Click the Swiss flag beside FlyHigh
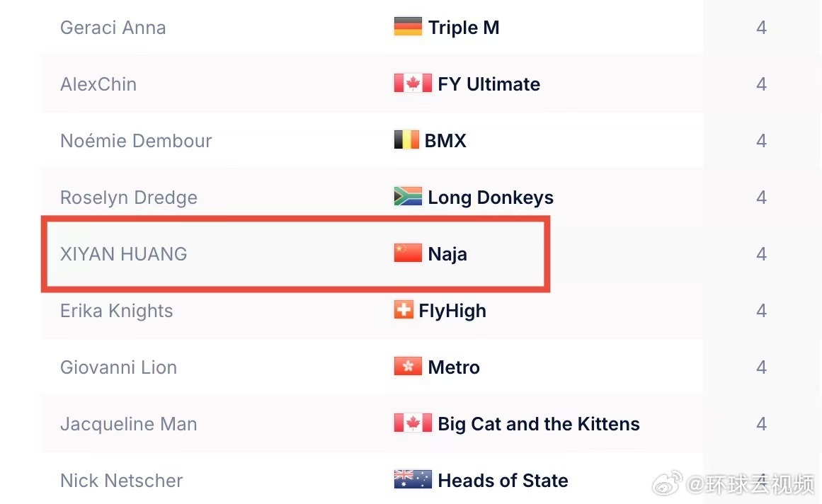Image resolution: width=822 pixels, height=504 pixels. click(x=404, y=309)
